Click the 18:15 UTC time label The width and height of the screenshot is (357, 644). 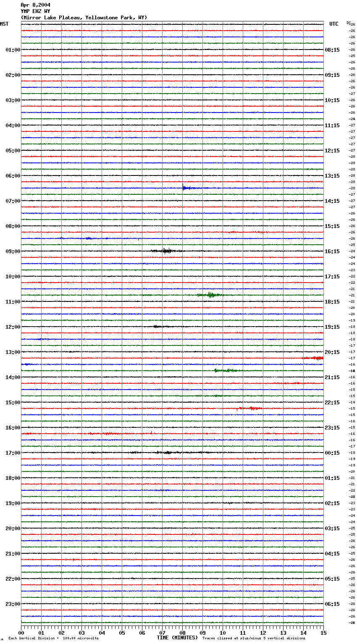click(x=332, y=302)
